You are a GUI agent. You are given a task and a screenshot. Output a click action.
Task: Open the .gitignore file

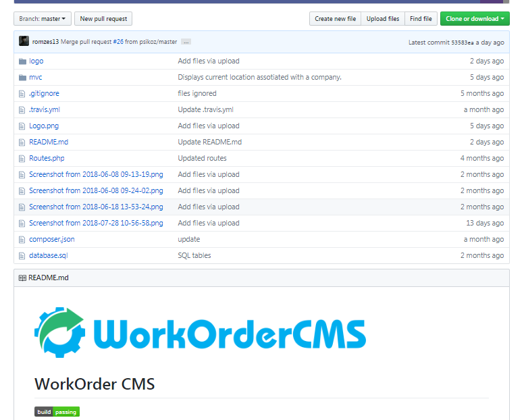click(x=44, y=94)
